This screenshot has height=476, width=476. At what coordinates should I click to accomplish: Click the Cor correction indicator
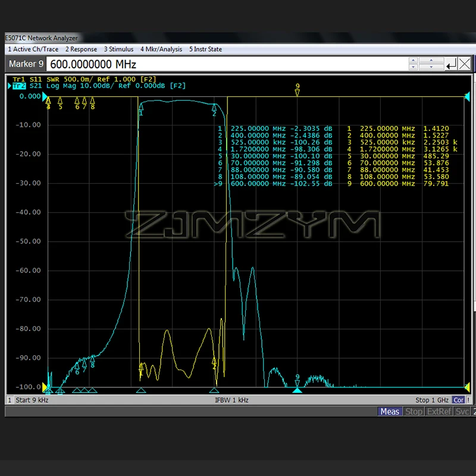tap(458, 400)
